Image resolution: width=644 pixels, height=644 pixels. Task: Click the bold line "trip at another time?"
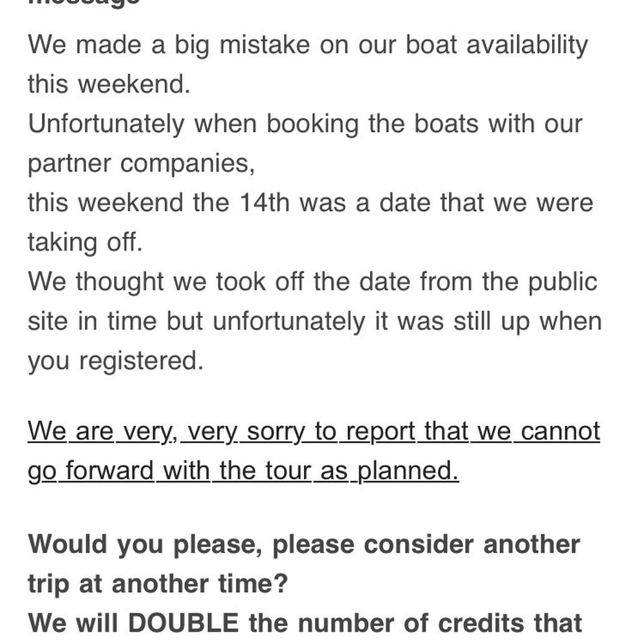click(158, 585)
